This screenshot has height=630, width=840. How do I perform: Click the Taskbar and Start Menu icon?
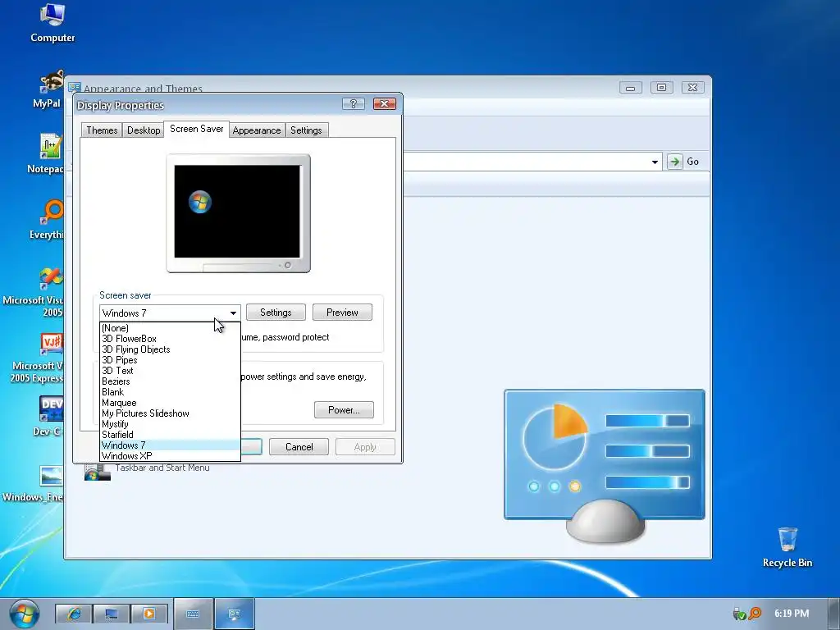pos(97,472)
